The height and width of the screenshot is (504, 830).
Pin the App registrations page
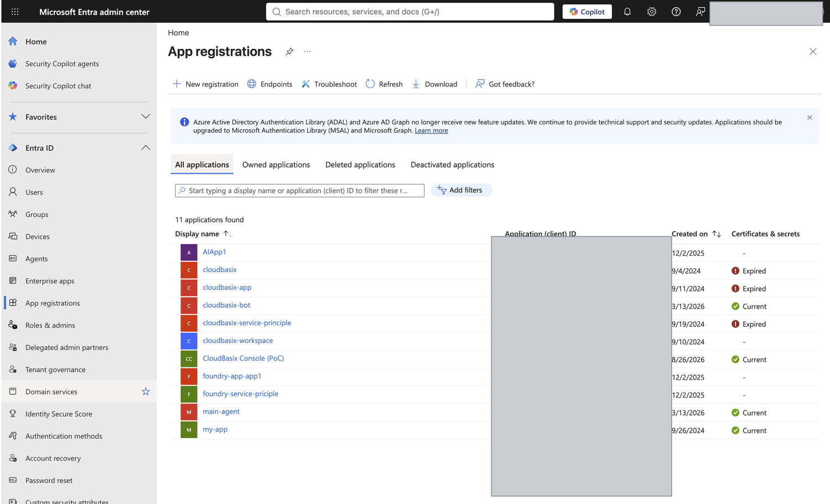tap(289, 51)
